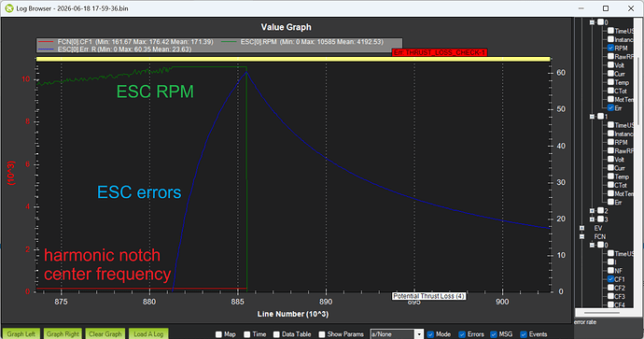The height and width of the screenshot is (339, 644).
Task: Open the a/None dropdown list
Action: click(418, 334)
